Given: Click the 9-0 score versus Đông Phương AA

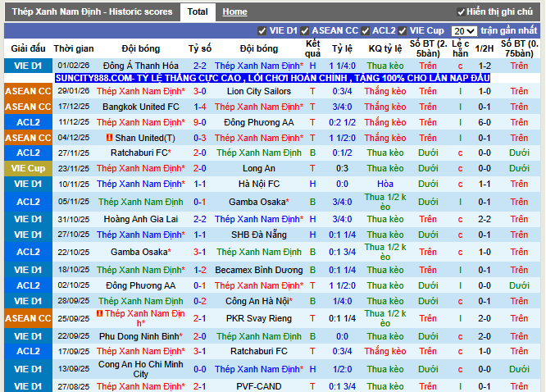Looking at the screenshot, I should tap(199, 122).
